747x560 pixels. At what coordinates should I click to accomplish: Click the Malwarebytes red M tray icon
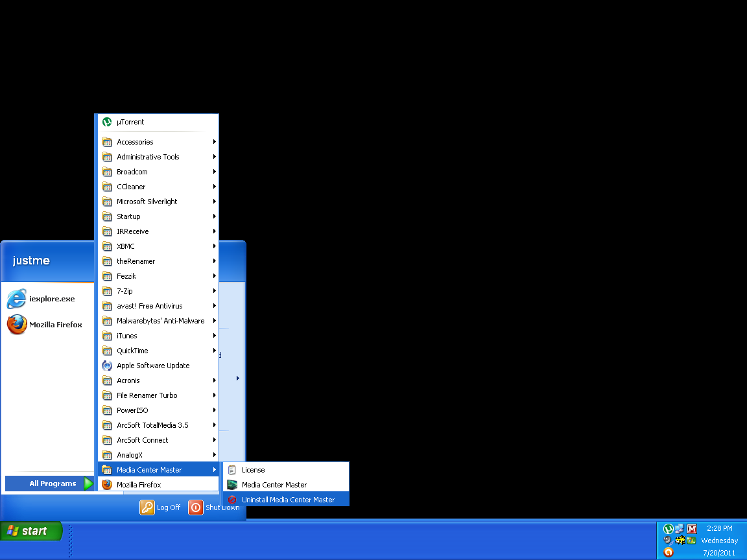point(692,529)
